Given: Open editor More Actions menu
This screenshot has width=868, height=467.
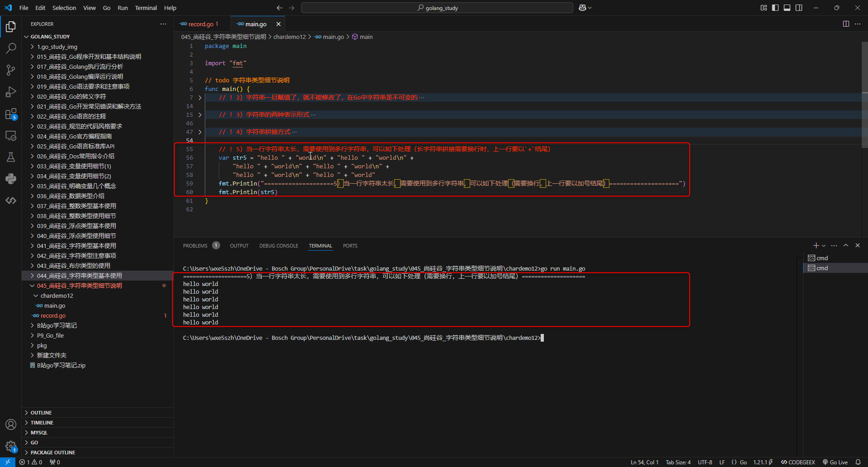Looking at the screenshot, I should 858,24.
